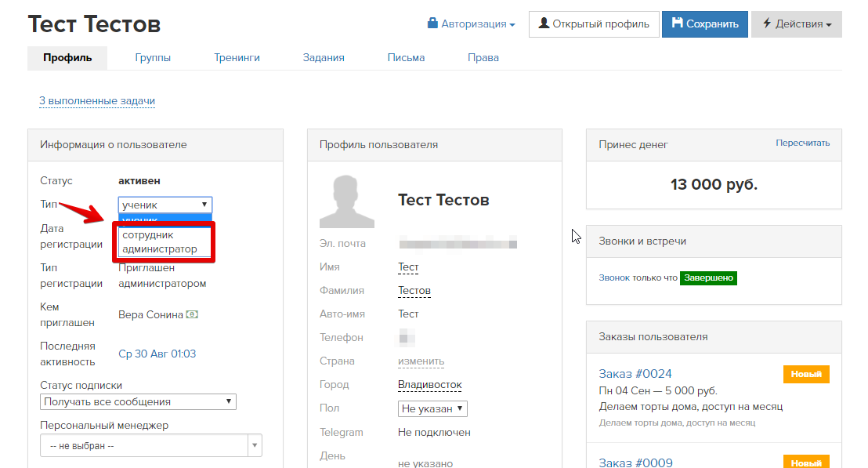Click the Ср 30 Авг 01:03 activity link

pos(157,354)
